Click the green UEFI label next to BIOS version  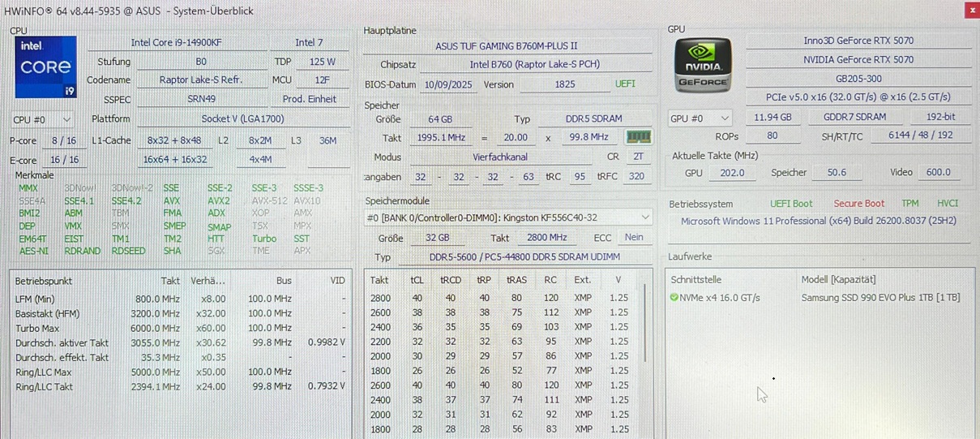click(x=625, y=84)
